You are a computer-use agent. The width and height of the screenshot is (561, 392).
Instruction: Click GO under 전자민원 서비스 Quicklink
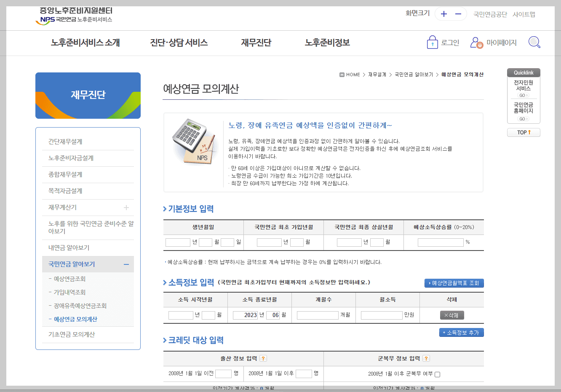click(524, 95)
